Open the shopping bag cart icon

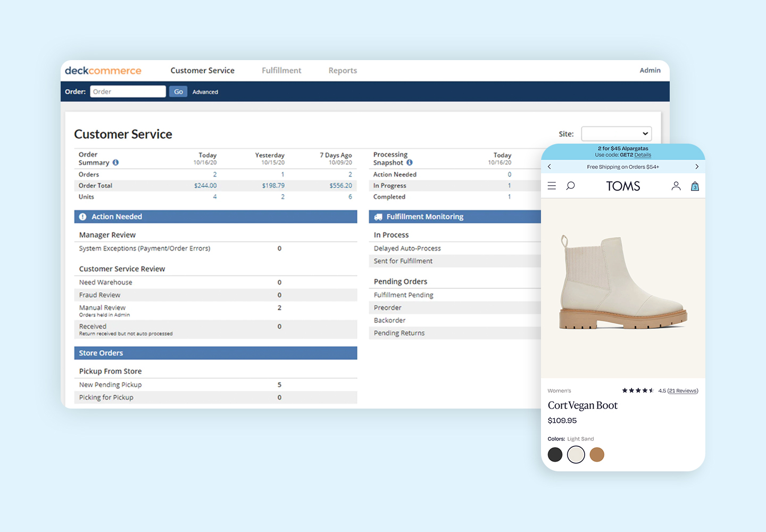point(695,186)
